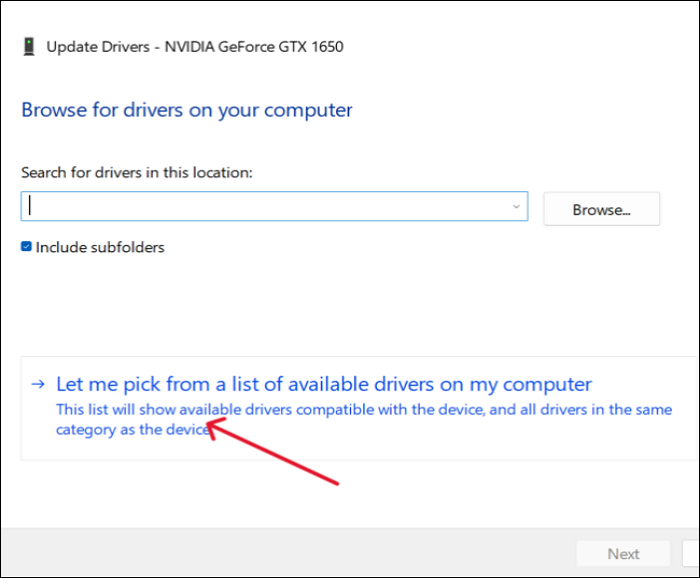Click the partially visible button right of Next

tap(691, 553)
